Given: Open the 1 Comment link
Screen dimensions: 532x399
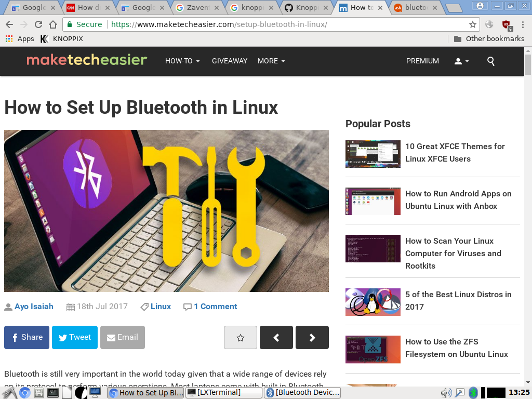Looking at the screenshot, I should tap(215, 307).
